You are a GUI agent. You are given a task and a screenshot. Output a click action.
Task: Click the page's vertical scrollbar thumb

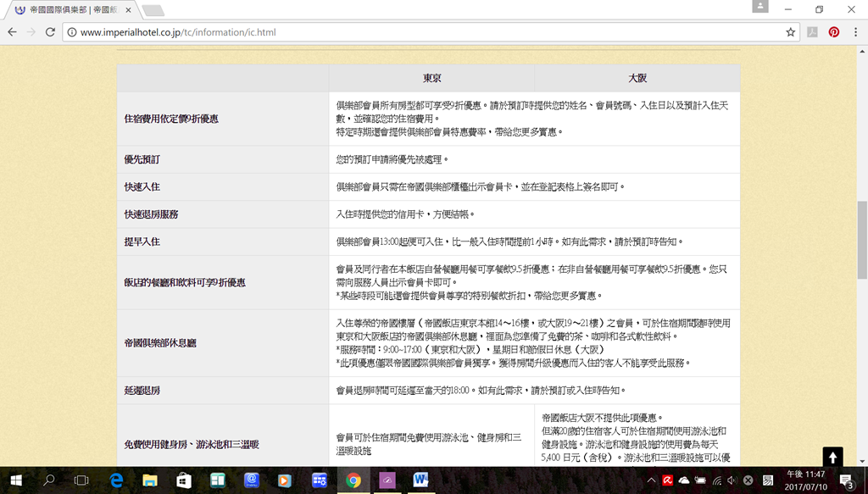click(862, 240)
